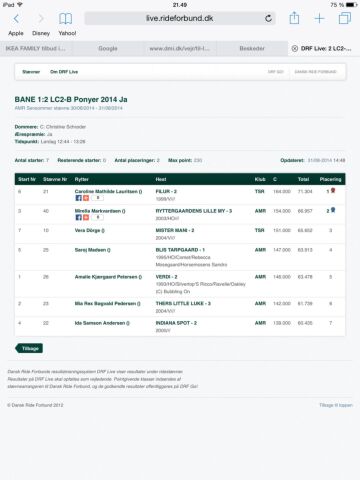This screenshot has width=360, height=480.
Task: Open the Yahoo! bookmark
Action: [67, 33]
